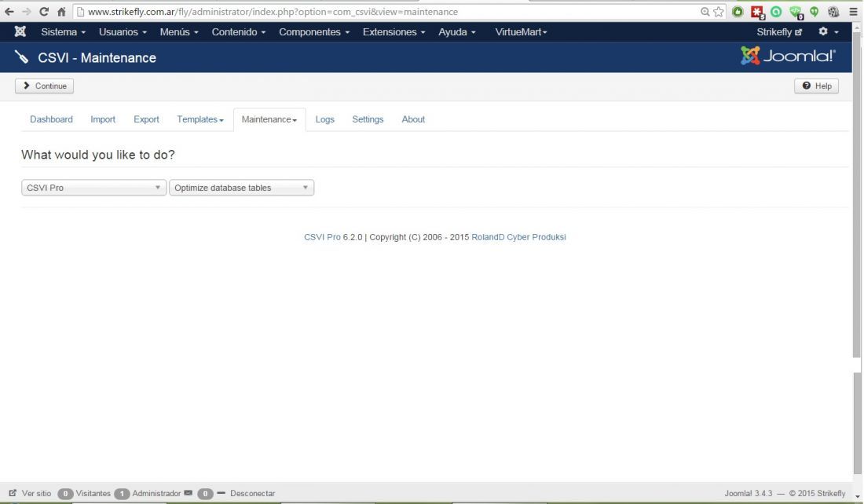The height and width of the screenshot is (504, 864).
Task: Click the zoom magnifier icon in address bar
Action: tap(705, 12)
